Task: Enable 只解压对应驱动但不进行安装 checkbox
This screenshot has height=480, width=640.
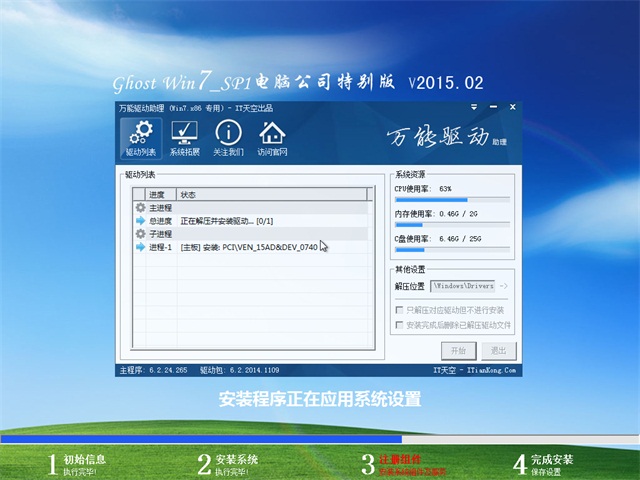Action: point(400,311)
